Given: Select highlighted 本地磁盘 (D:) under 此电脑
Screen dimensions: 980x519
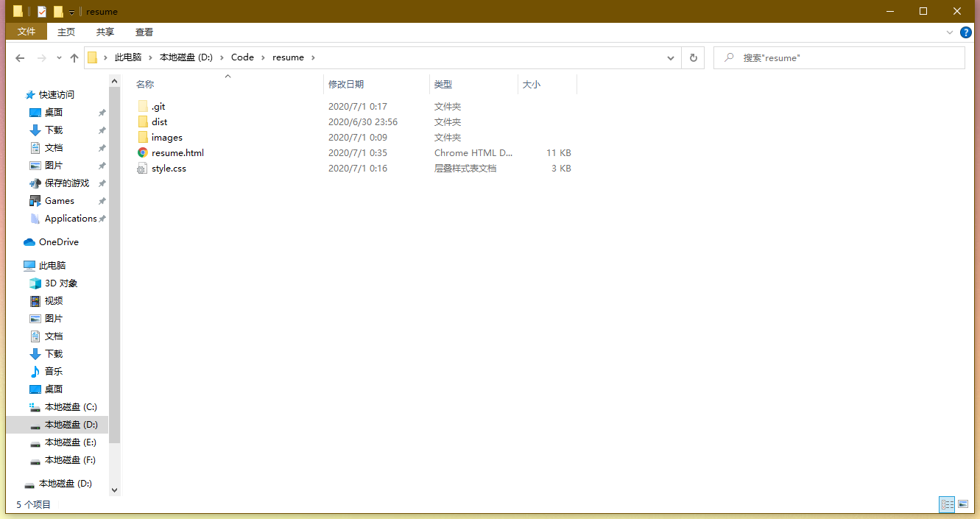Looking at the screenshot, I should tap(70, 425).
